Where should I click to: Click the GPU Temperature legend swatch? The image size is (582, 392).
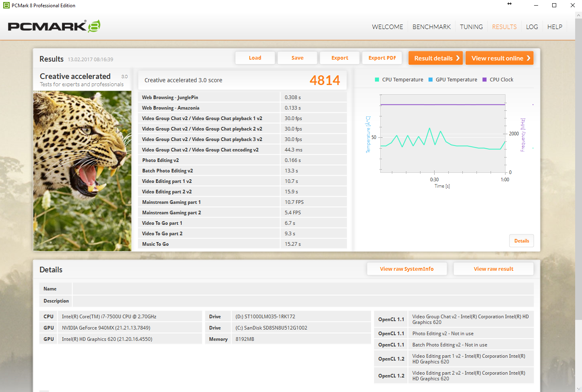pyautogui.click(x=431, y=80)
